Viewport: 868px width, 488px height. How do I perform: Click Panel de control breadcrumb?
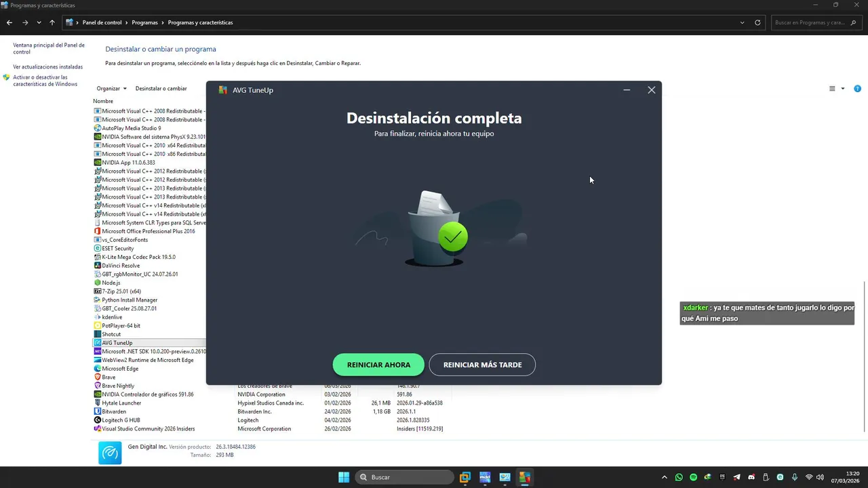(102, 22)
